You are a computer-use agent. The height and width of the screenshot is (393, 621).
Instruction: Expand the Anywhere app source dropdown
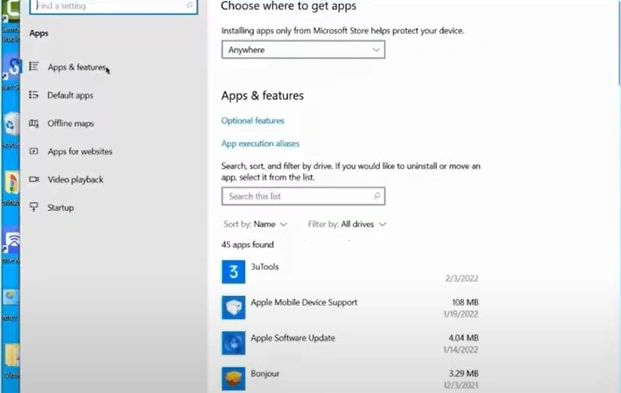303,50
